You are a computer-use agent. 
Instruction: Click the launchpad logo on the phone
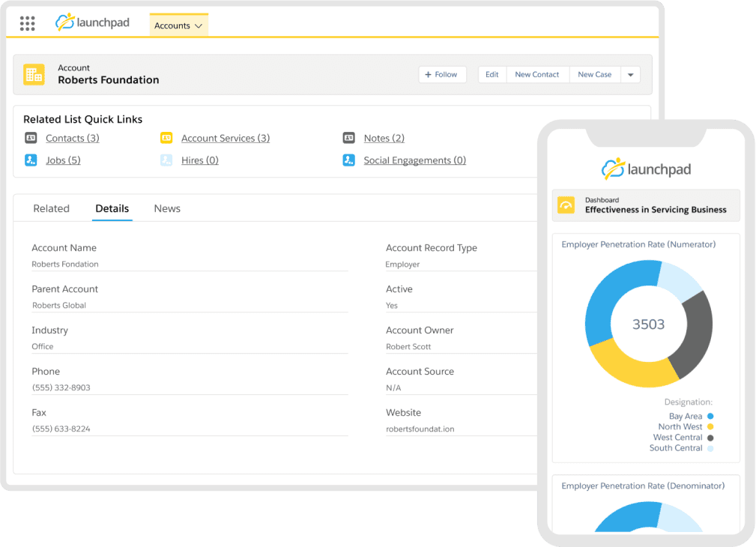(646, 169)
